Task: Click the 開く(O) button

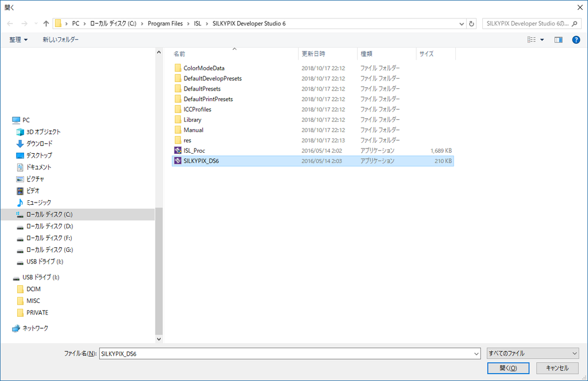Action: click(x=508, y=368)
